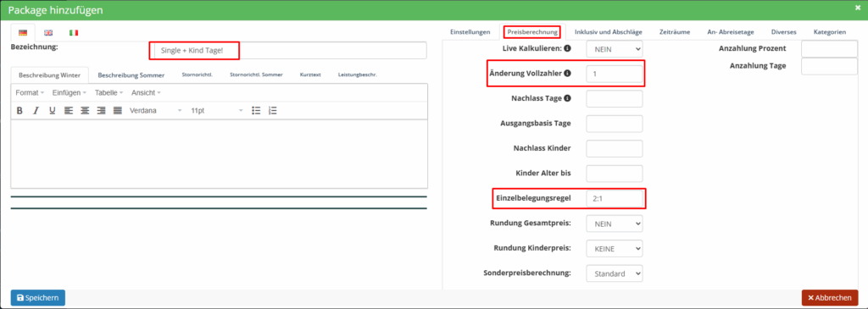
Task: Open the Einfügen menu in editor
Action: click(x=70, y=92)
